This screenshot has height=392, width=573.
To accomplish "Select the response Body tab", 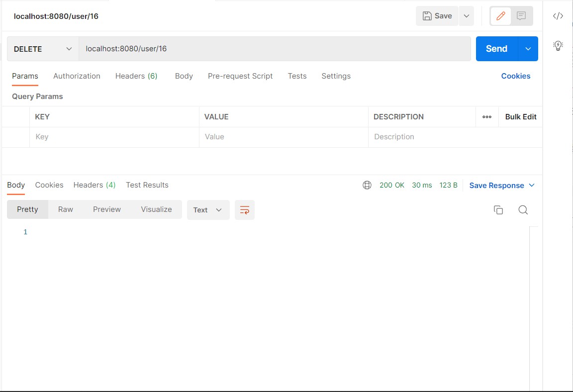I will coord(16,185).
